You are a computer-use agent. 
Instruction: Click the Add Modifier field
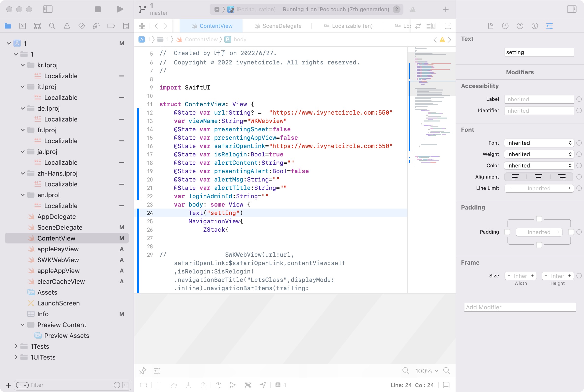520,307
